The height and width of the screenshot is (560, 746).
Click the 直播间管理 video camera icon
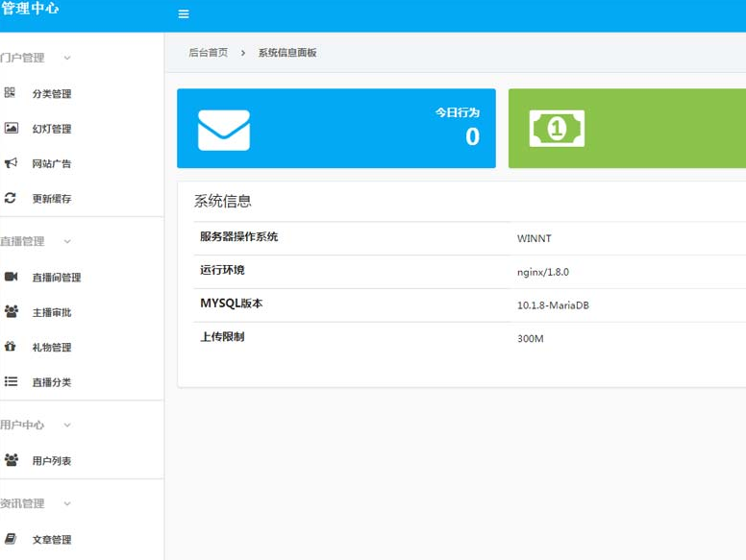(11, 277)
